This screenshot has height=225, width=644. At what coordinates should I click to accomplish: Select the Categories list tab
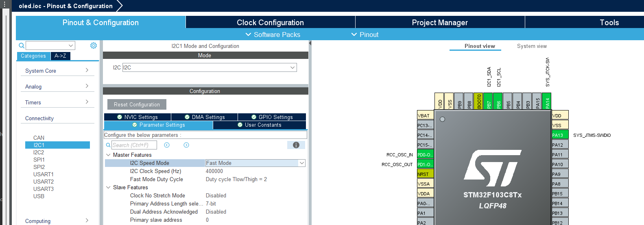pos(33,56)
